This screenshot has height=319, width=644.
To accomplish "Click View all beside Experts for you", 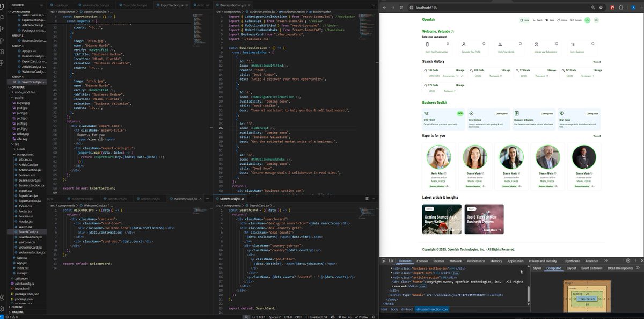I will tap(597, 136).
